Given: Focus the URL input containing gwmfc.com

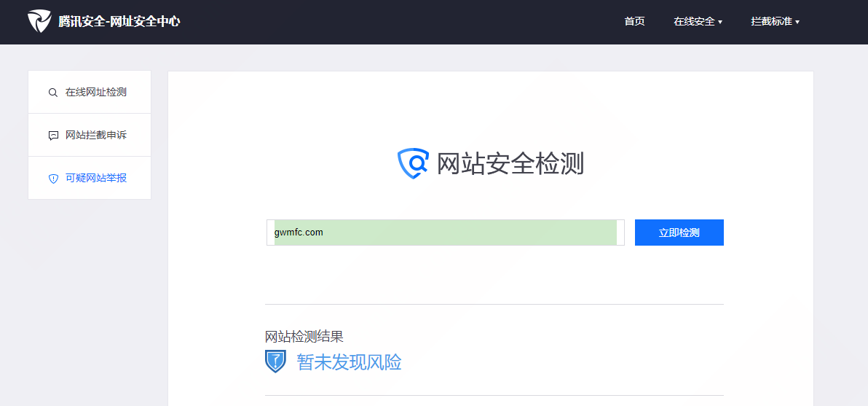Looking at the screenshot, I should coord(445,232).
